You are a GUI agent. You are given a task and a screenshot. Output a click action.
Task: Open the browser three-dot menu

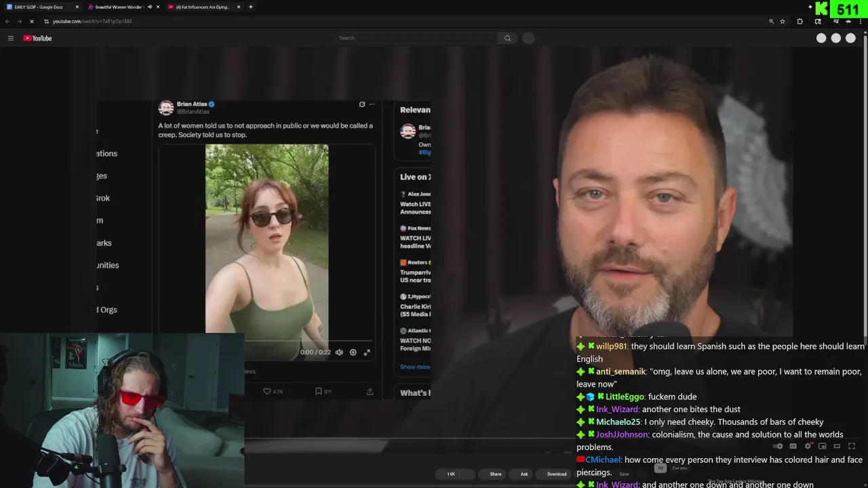[x=861, y=21]
